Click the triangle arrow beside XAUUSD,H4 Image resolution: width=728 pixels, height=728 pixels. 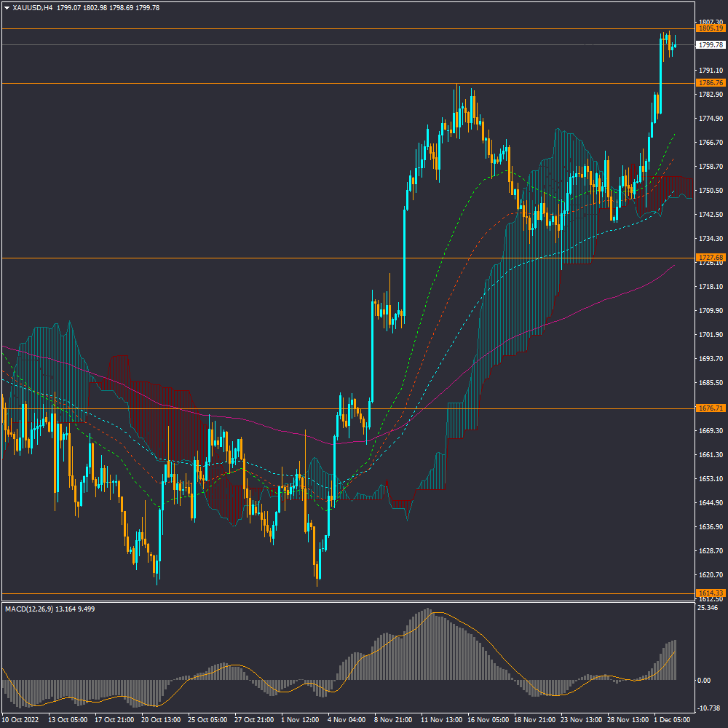coord(7,7)
